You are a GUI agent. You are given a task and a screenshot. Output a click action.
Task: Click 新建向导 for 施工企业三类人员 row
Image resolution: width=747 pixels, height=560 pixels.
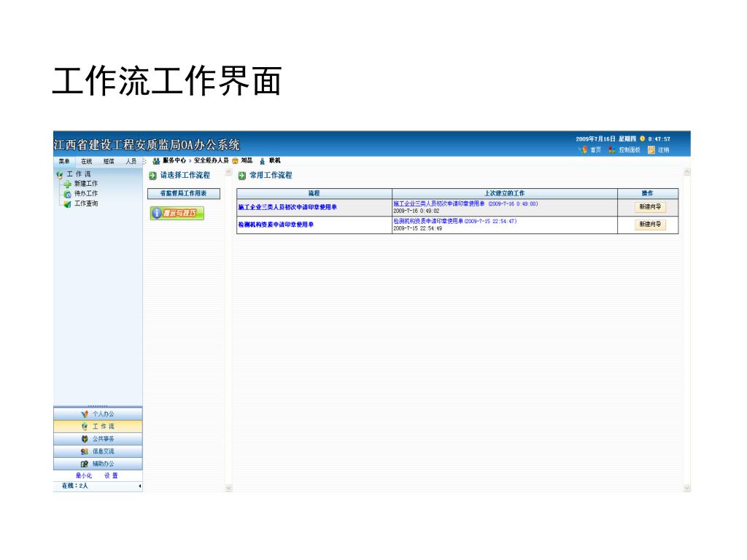click(x=650, y=207)
